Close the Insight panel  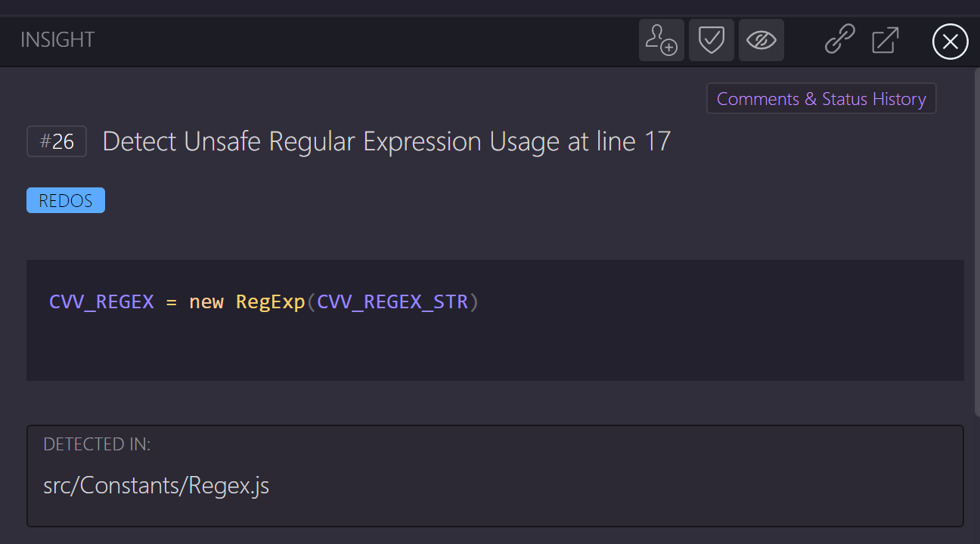click(x=950, y=41)
